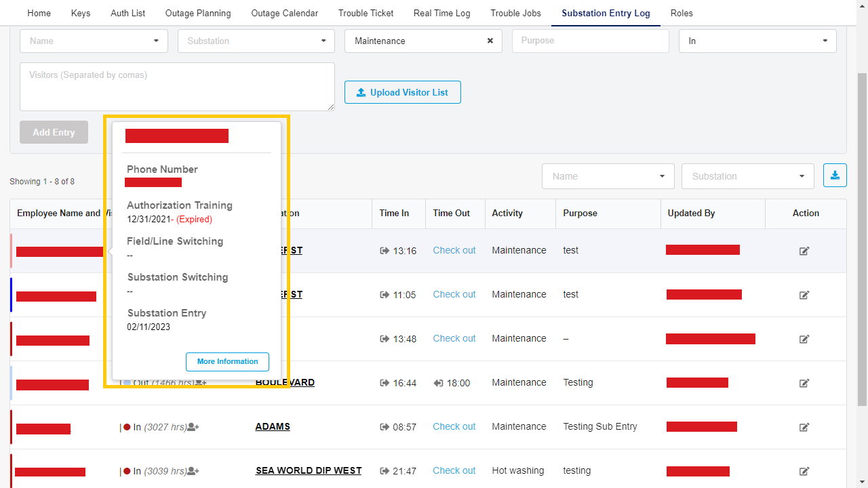Image resolution: width=868 pixels, height=488 pixels.
Task: Switch to the Outage Calendar tab
Action: (x=284, y=13)
